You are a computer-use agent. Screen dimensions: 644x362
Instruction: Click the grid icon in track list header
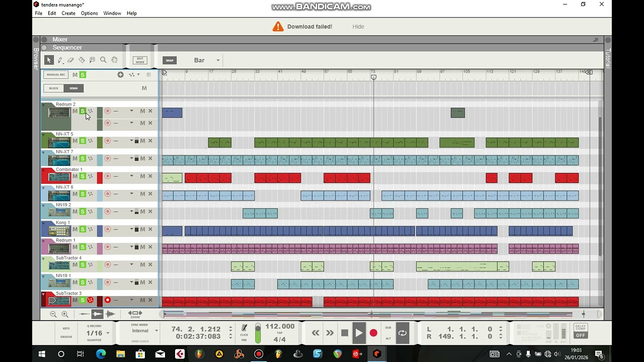coord(148,75)
